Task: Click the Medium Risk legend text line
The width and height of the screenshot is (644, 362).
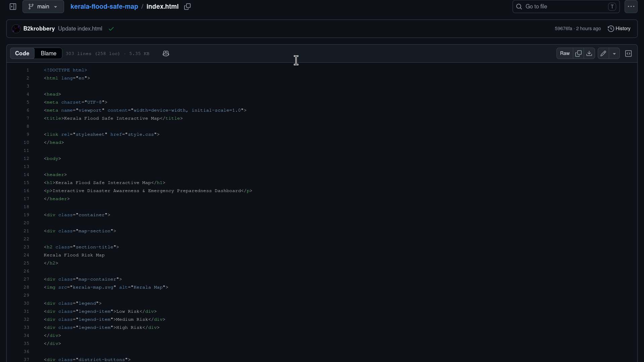Action: pyautogui.click(x=105, y=319)
